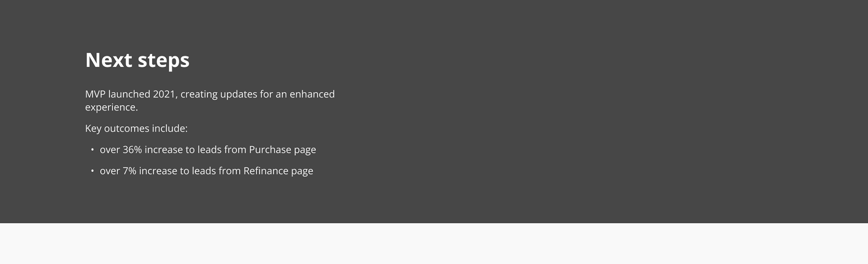Click the word "MVP" in the paragraph
Viewport: 868px width, 264px height.
coord(95,94)
